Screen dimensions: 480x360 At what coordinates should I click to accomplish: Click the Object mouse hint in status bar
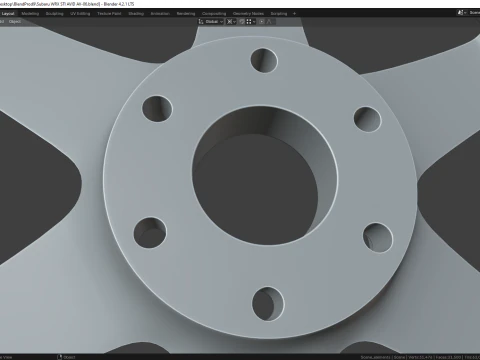pos(66,357)
